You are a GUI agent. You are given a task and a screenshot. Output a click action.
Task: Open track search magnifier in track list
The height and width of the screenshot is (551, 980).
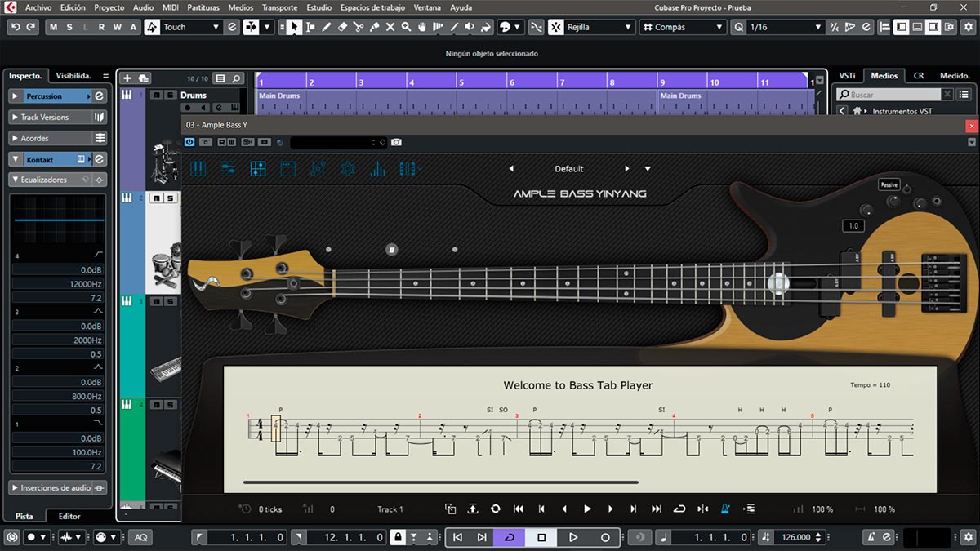click(x=236, y=79)
